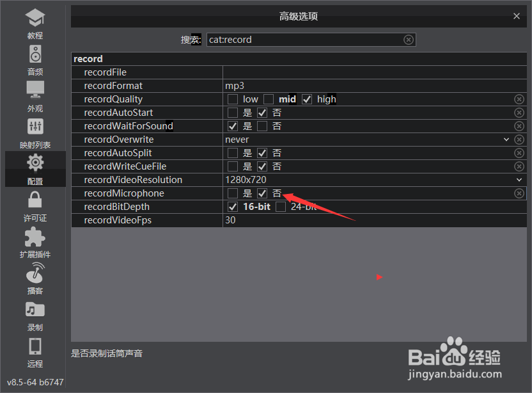Click the recordFile value field

(x=375, y=72)
